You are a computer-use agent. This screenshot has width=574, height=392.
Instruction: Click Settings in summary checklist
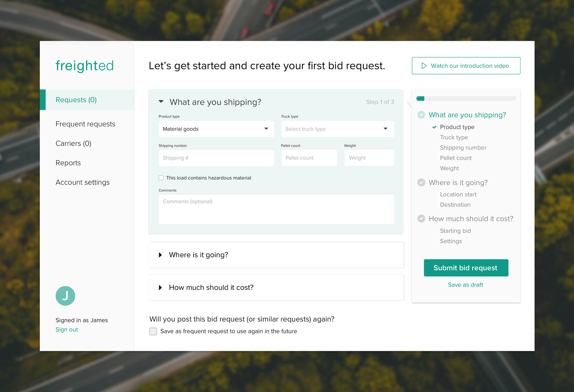pyautogui.click(x=451, y=241)
